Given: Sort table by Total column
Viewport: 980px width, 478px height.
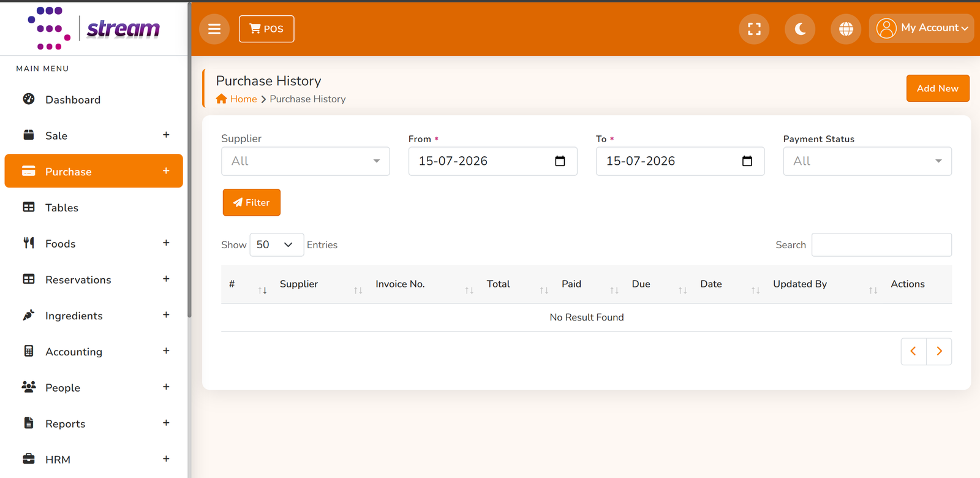Looking at the screenshot, I should pyautogui.click(x=517, y=284).
